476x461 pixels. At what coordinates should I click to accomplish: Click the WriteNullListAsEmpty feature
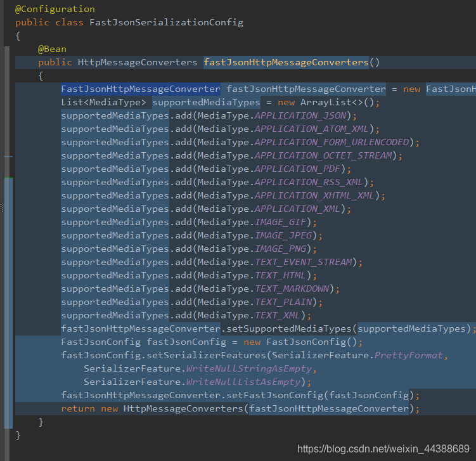tap(243, 382)
